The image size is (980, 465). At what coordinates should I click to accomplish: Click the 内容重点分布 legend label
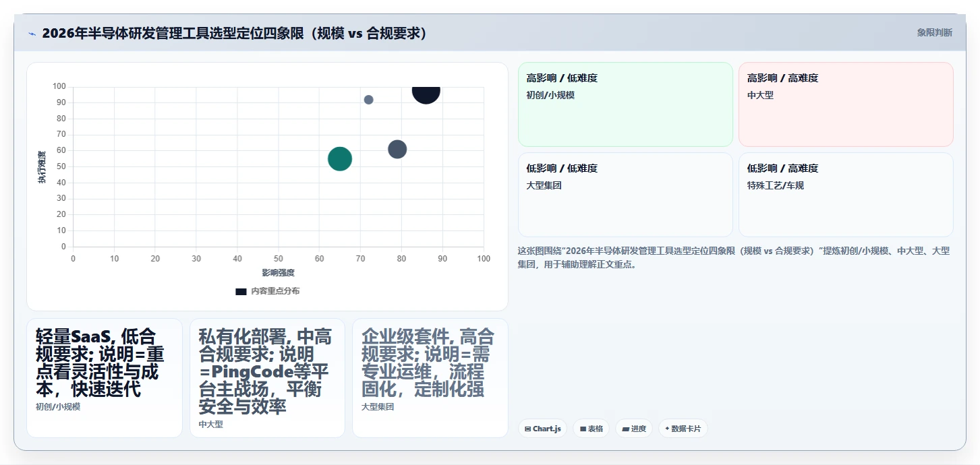[275, 291]
